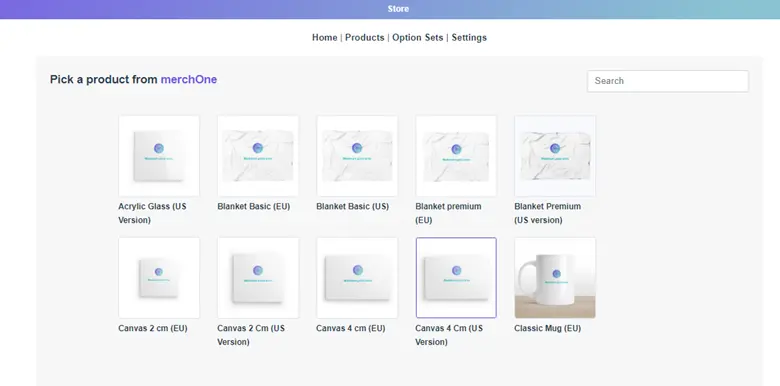Click the Blanket Basic (US) label
Image resolution: width=780 pixels, height=386 pixels.
tap(353, 206)
